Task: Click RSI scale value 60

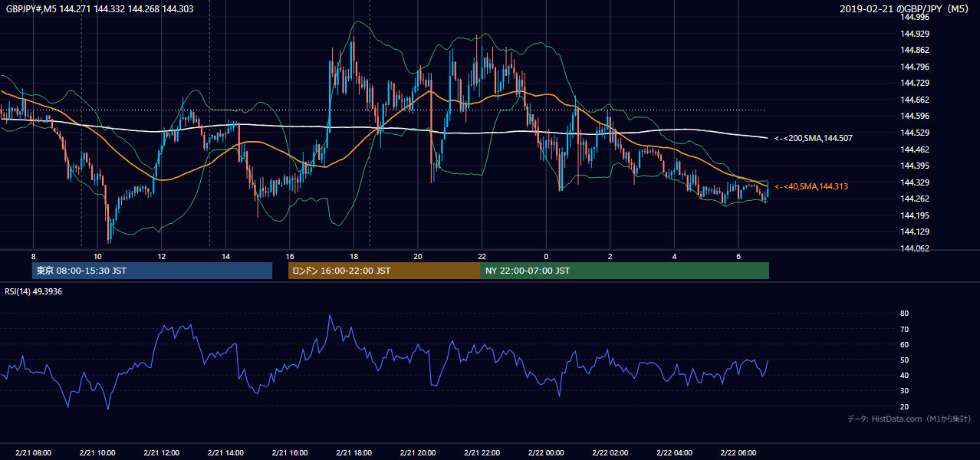Action: (x=905, y=344)
